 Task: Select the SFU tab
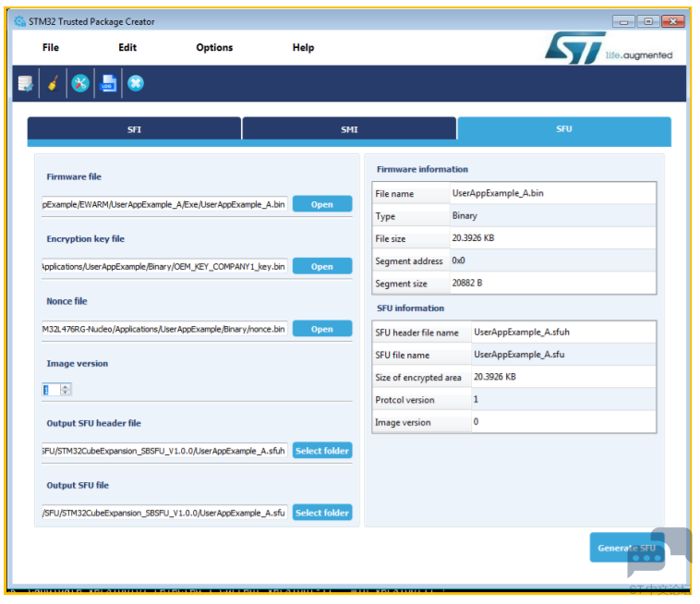pos(564,129)
